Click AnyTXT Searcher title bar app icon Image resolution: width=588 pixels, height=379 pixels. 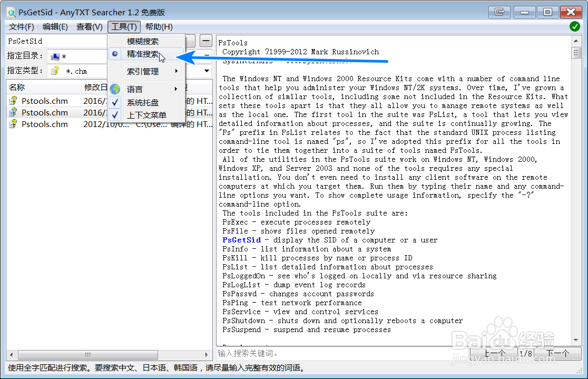12,13
